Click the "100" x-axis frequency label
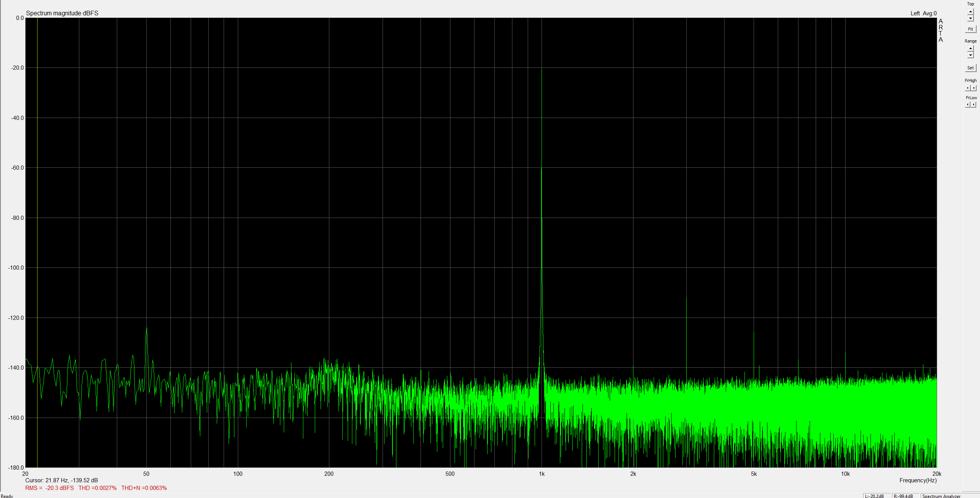This screenshot has height=498, width=980. click(238, 474)
